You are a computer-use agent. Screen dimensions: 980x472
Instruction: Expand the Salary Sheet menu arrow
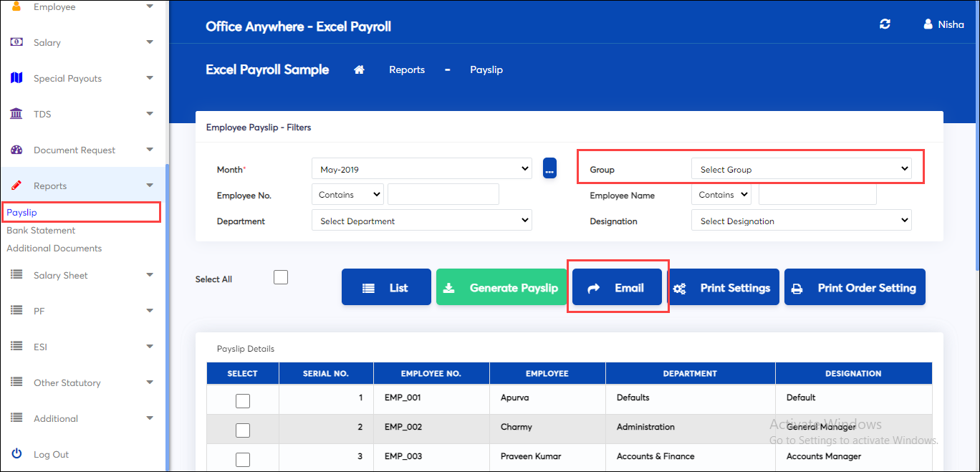click(150, 275)
